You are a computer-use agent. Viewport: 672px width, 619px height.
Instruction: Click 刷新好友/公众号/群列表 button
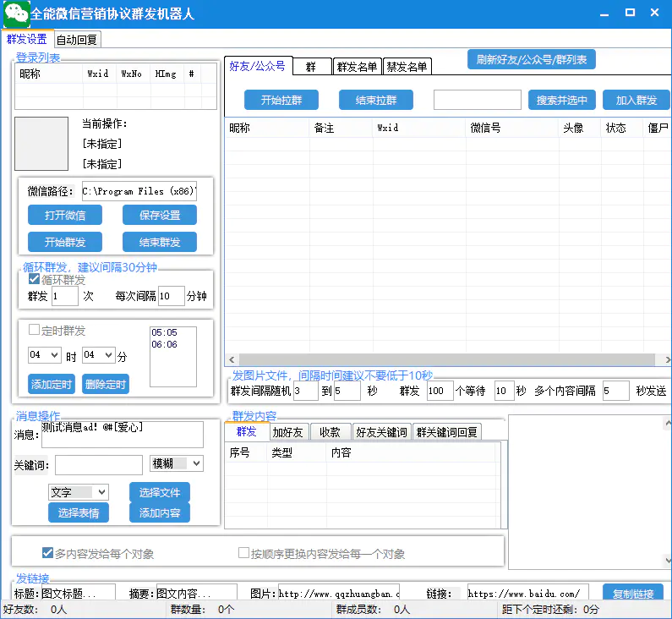pyautogui.click(x=532, y=60)
